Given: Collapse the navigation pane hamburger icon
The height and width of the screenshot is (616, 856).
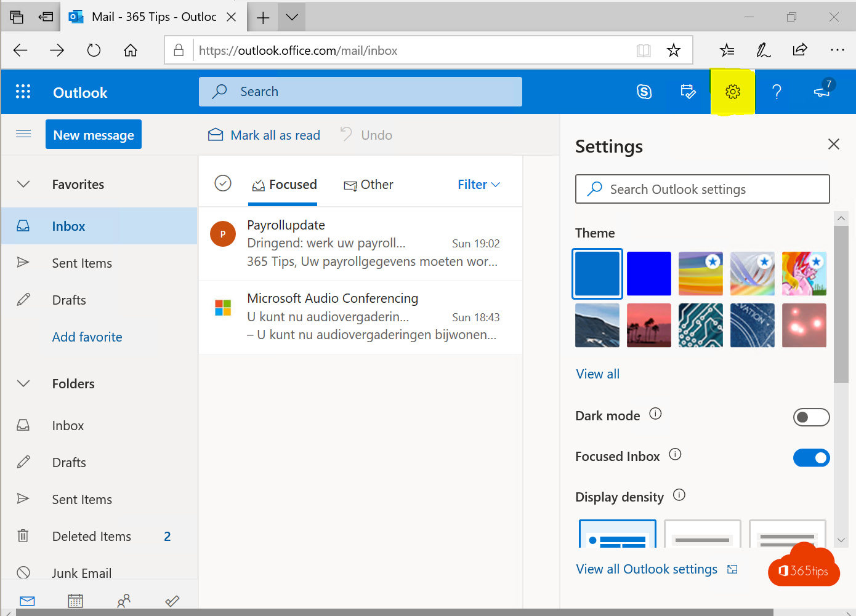Looking at the screenshot, I should (x=23, y=134).
